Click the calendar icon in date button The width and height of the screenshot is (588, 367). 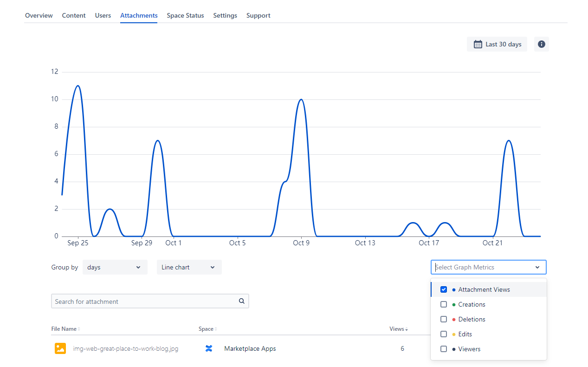tap(478, 44)
